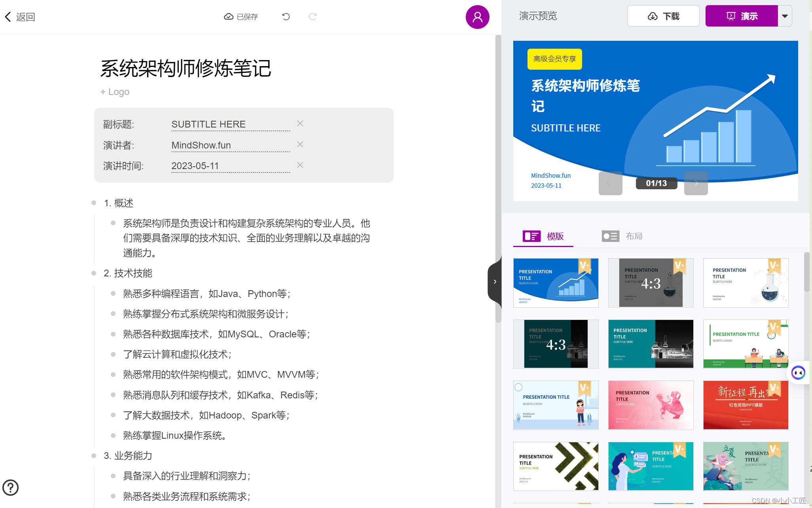Click the 下载 download button
This screenshot has height=508, width=812.
tap(663, 16)
